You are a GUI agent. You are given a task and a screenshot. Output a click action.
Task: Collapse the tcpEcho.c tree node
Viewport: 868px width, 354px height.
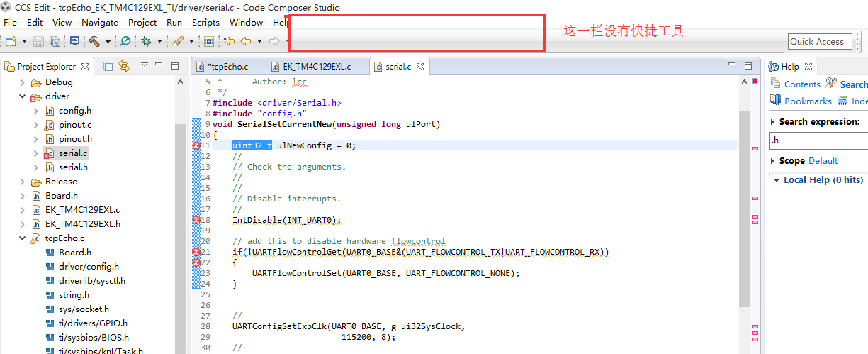coord(22,238)
